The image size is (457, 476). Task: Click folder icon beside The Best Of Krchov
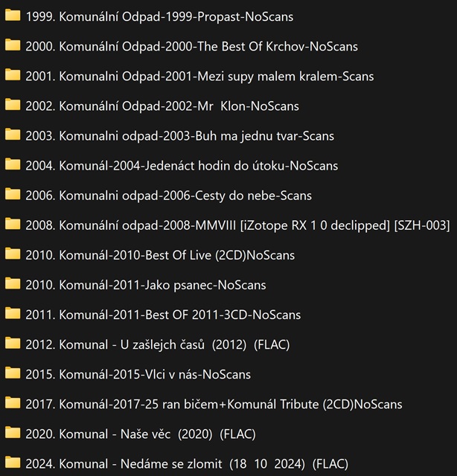[x=13, y=45]
